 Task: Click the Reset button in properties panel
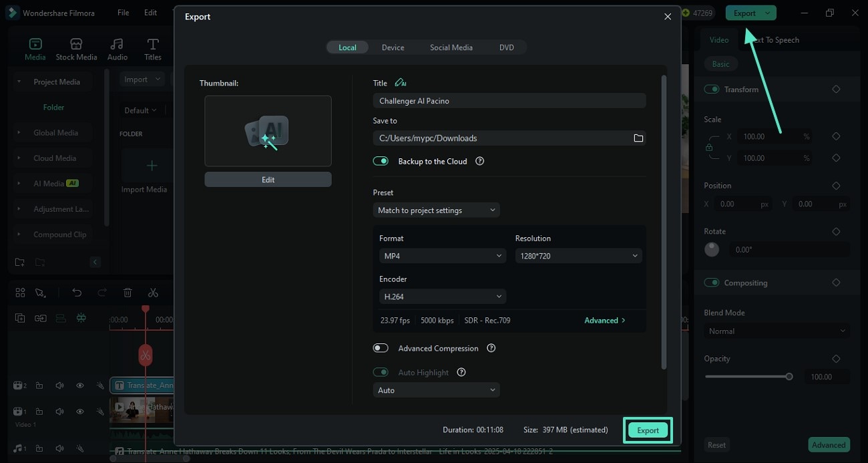coord(716,445)
